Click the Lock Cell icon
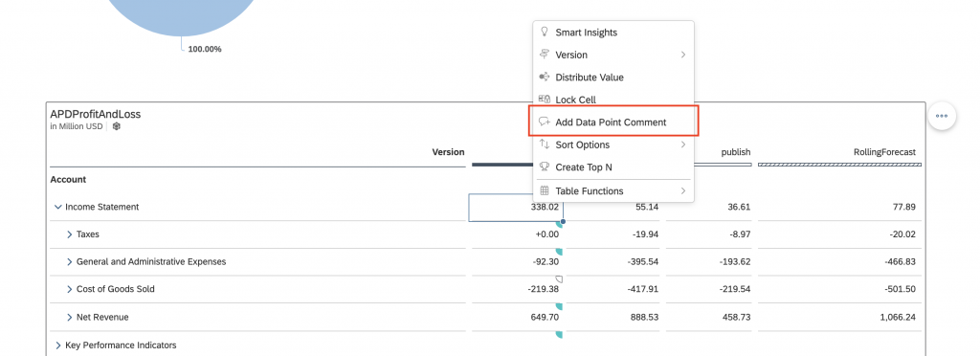The width and height of the screenshot is (980, 356). 545,100
